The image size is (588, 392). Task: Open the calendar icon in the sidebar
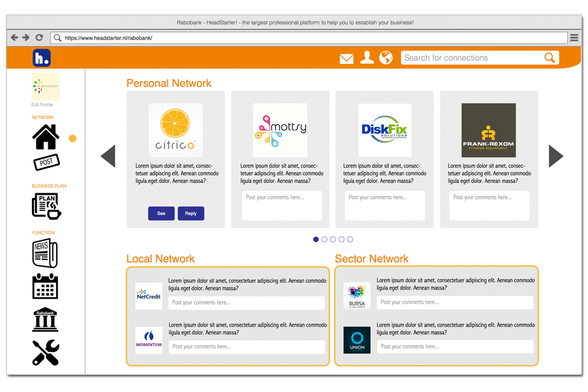pos(44,287)
